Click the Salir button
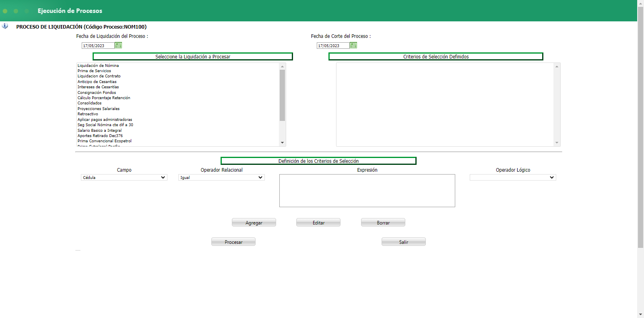 (404, 242)
